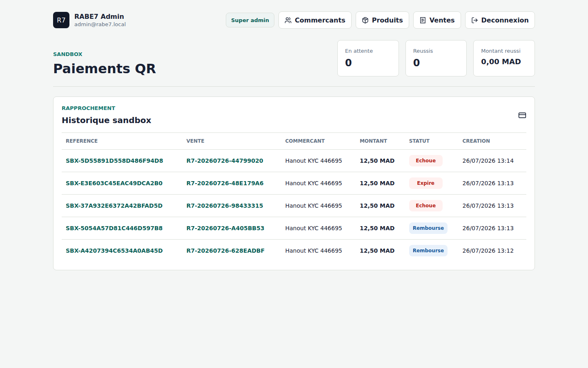
Task: Click the RABE7 Admin name
Action: (99, 16)
